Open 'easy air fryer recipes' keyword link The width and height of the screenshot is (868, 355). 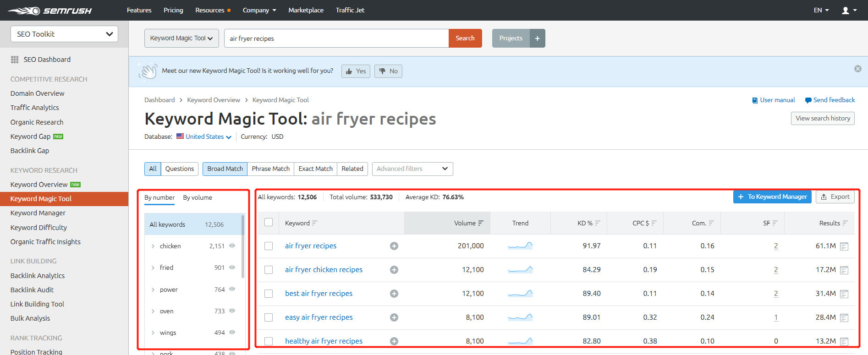point(319,317)
